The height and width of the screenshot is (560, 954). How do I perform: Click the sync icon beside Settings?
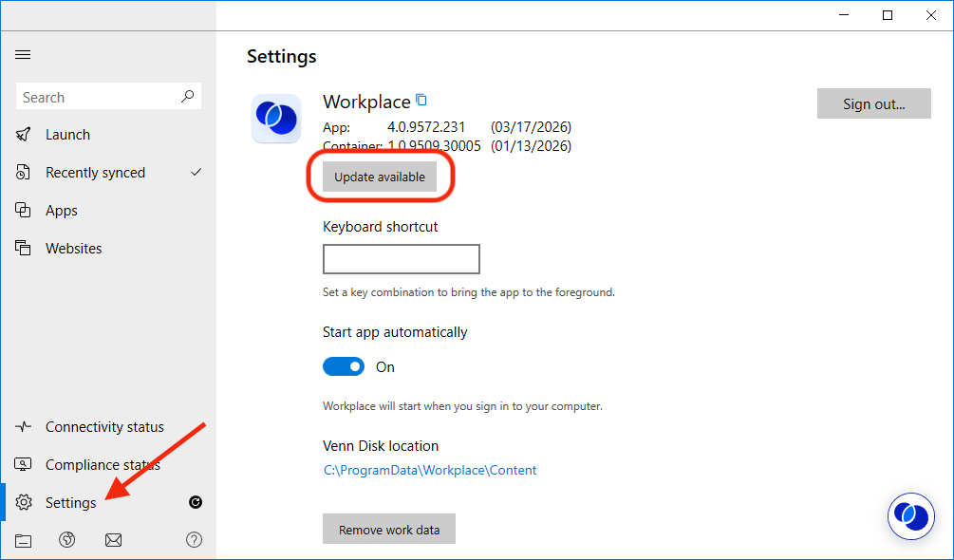point(196,502)
